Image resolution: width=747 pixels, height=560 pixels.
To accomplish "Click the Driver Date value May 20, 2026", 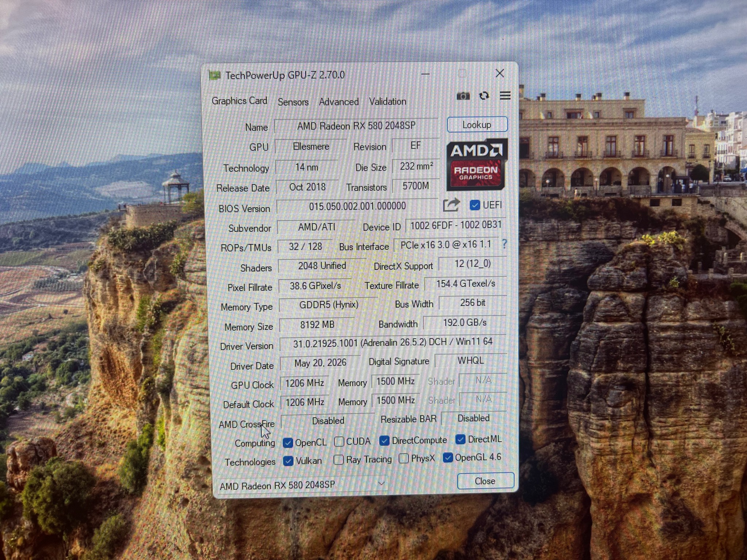I will (x=320, y=363).
